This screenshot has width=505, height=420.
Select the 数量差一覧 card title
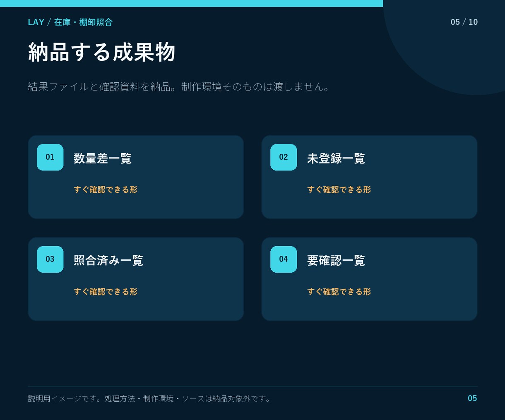tap(103, 158)
